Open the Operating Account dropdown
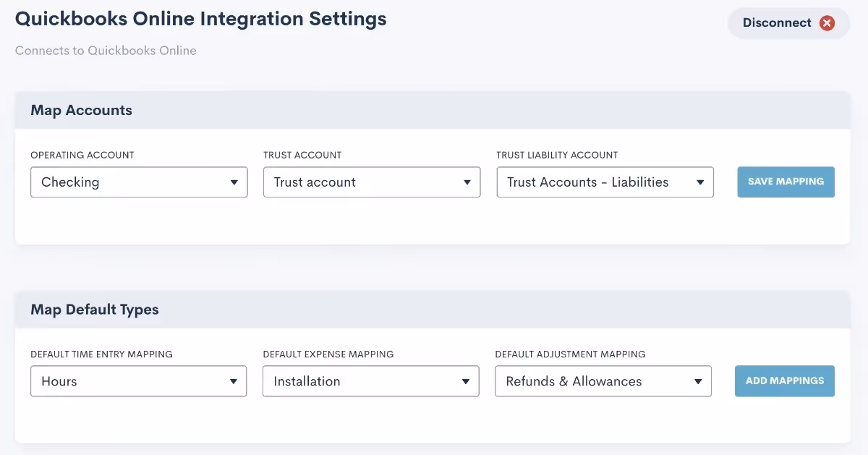Image resolution: width=868 pixels, height=455 pixels. [130, 182]
